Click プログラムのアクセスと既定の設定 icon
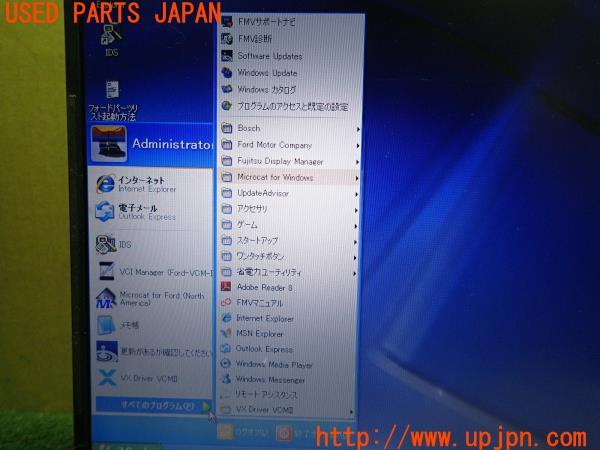Viewport: 600px width, 450px height. point(227,106)
